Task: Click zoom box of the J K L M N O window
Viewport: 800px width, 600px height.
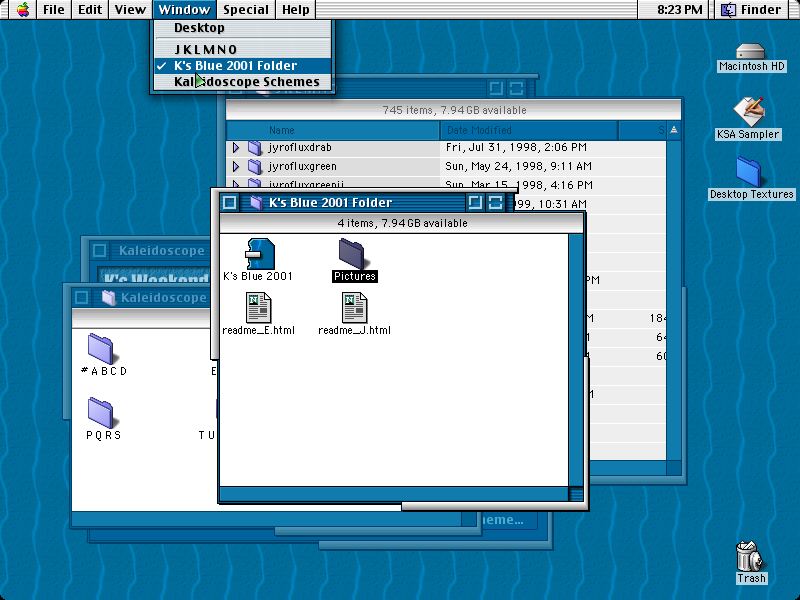Action: click(495, 88)
